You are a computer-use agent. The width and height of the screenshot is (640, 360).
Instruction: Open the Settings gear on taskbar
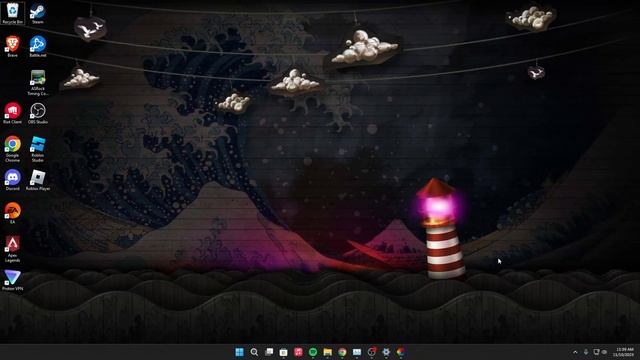click(x=386, y=352)
